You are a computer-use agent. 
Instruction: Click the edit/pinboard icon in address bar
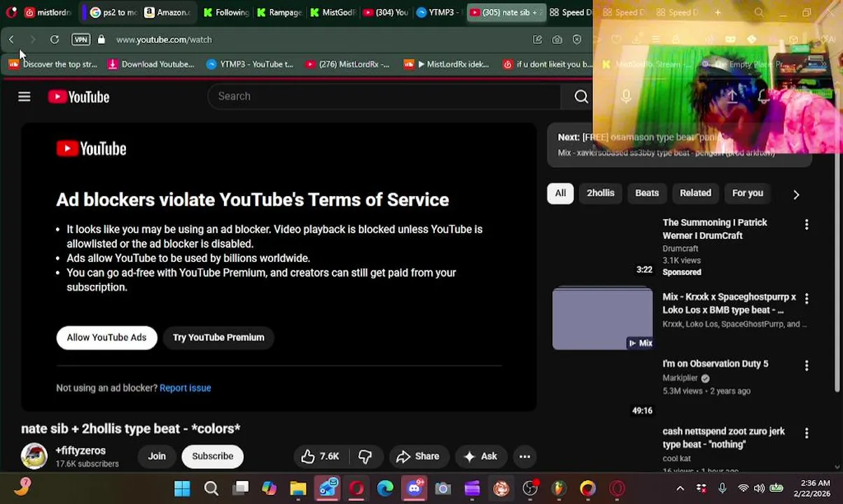pos(538,40)
